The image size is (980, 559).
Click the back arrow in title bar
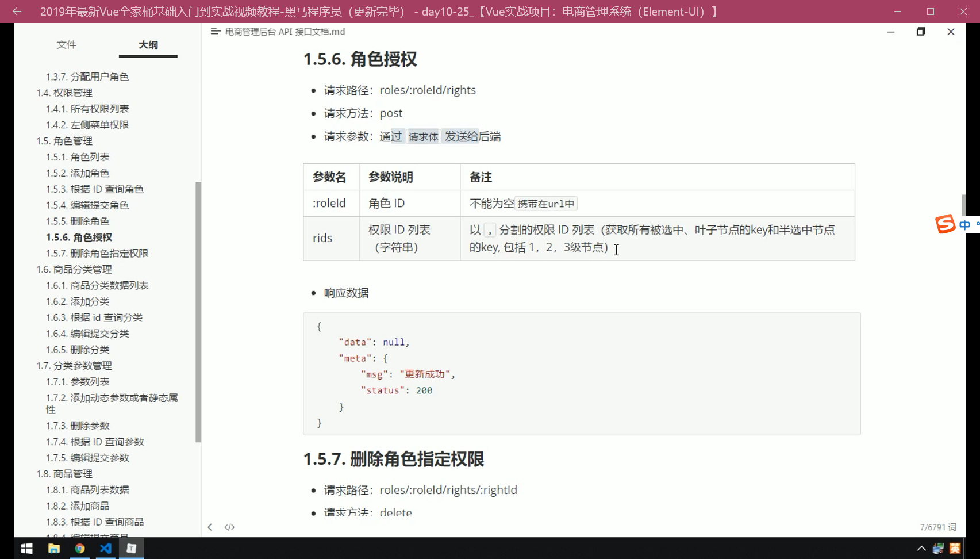(17, 12)
